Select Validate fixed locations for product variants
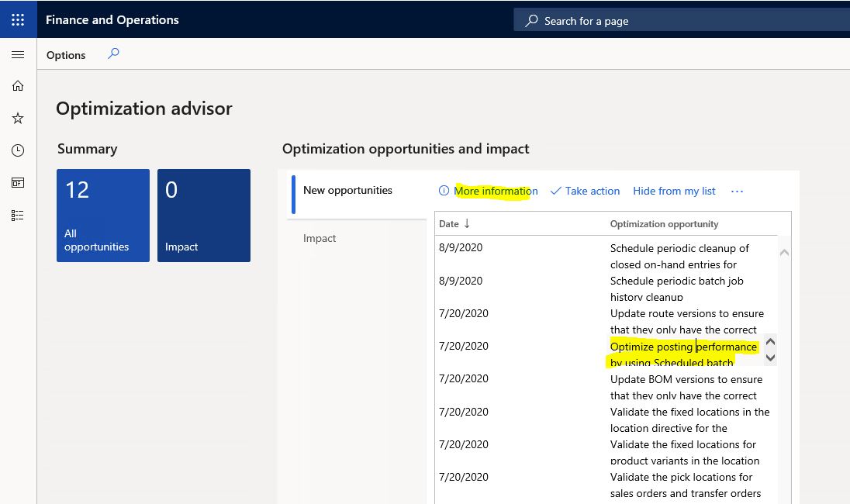The width and height of the screenshot is (850, 504). coord(685,453)
